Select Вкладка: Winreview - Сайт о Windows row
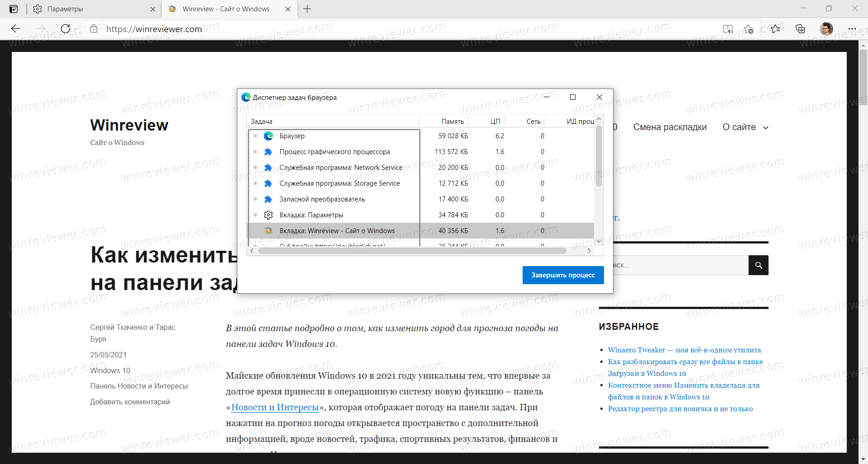This screenshot has height=464, width=868. [420, 231]
